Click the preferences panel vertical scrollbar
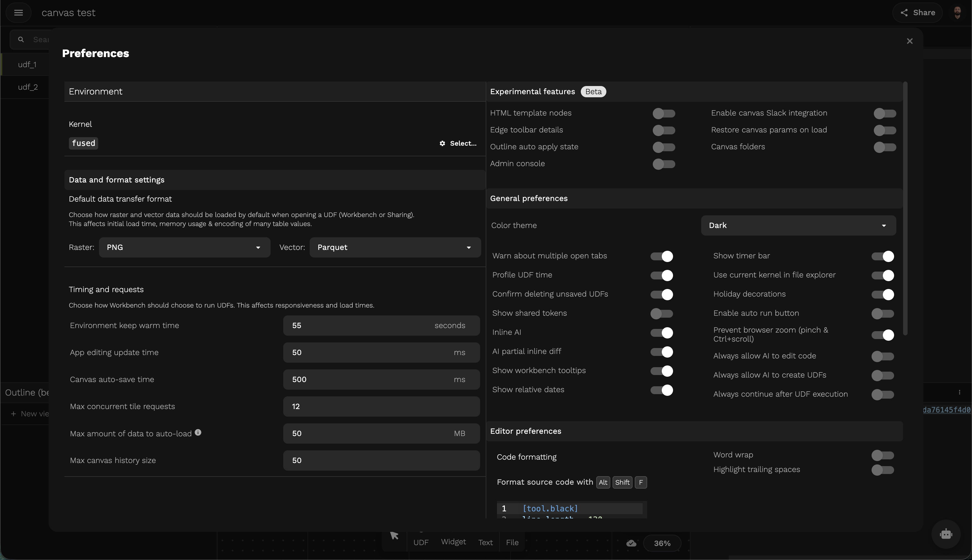This screenshot has width=972, height=560. pos(905,208)
